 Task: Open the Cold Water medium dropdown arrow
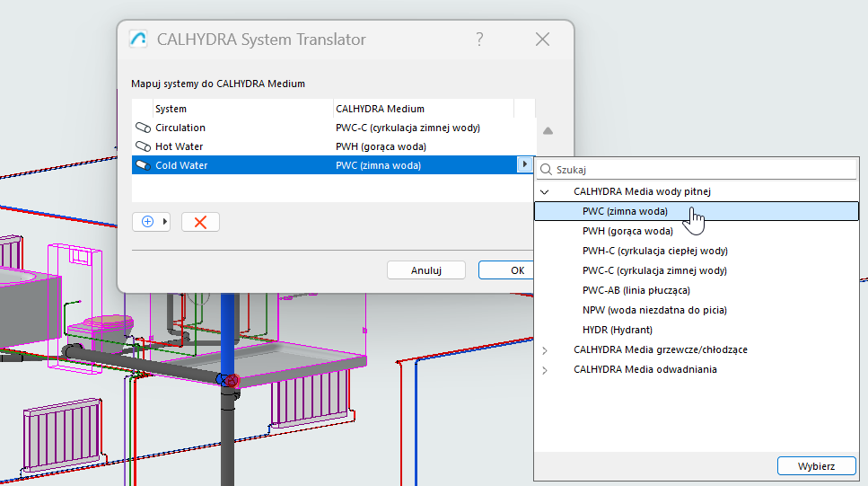click(x=524, y=165)
